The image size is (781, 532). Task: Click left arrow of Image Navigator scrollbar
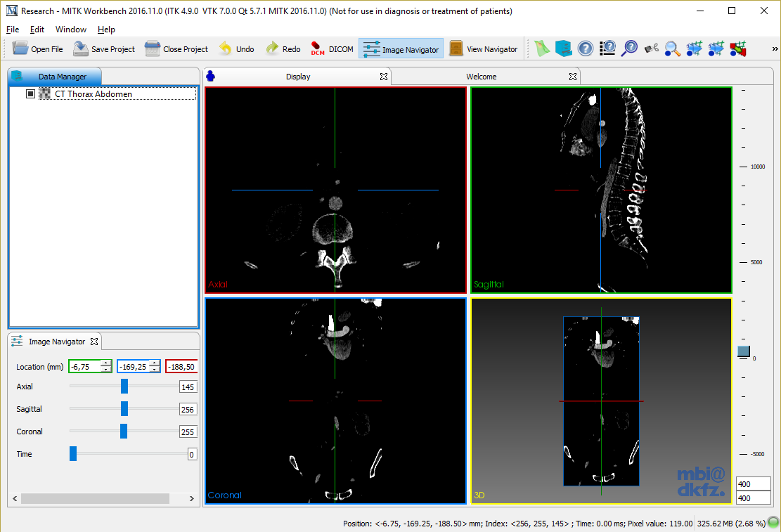(15, 498)
